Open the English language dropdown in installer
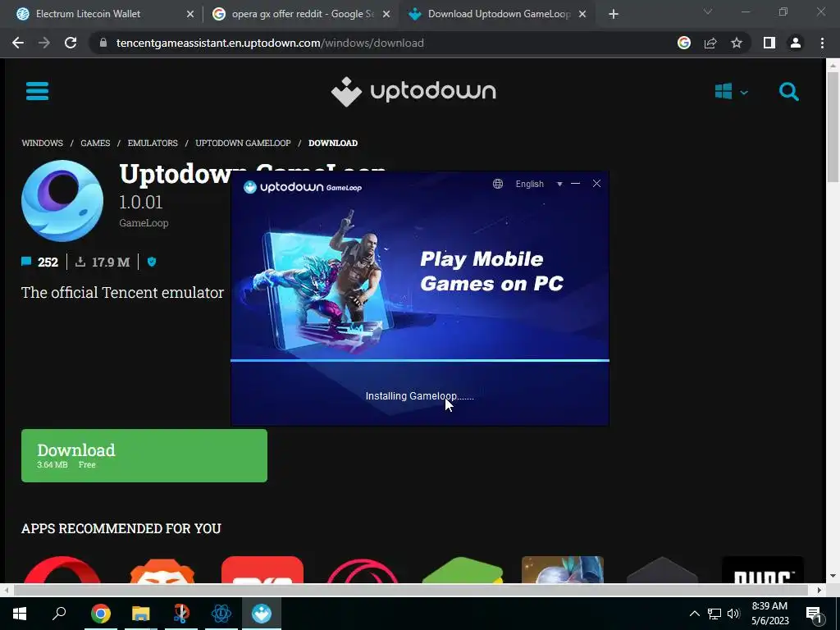This screenshot has width=840, height=630. pyautogui.click(x=539, y=184)
